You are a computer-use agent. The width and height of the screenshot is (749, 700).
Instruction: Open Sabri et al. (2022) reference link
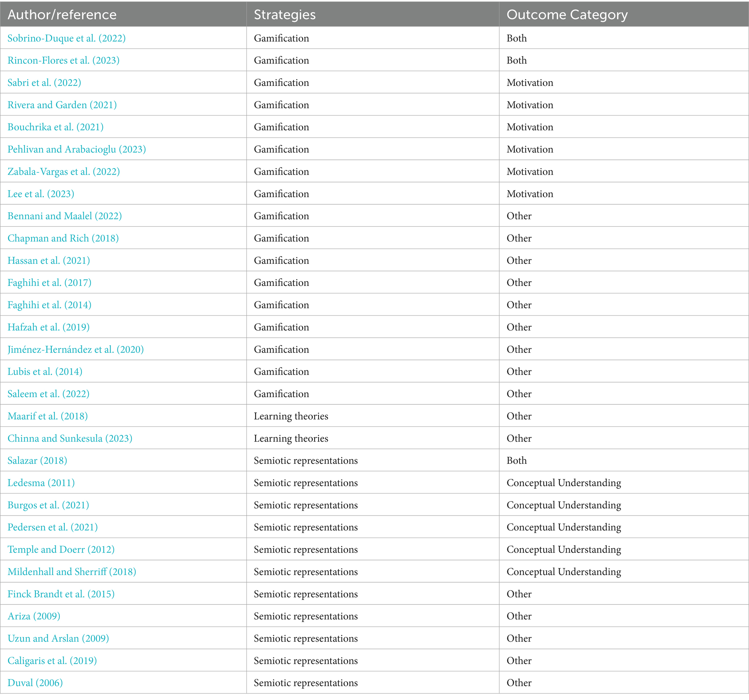[44, 83]
